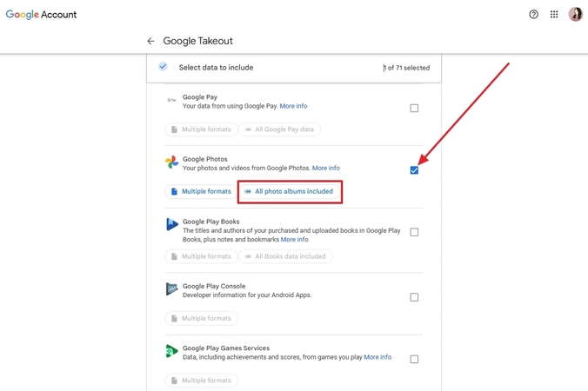Click the Google Account logo
Screen dimensions: 588x391
coord(41,15)
